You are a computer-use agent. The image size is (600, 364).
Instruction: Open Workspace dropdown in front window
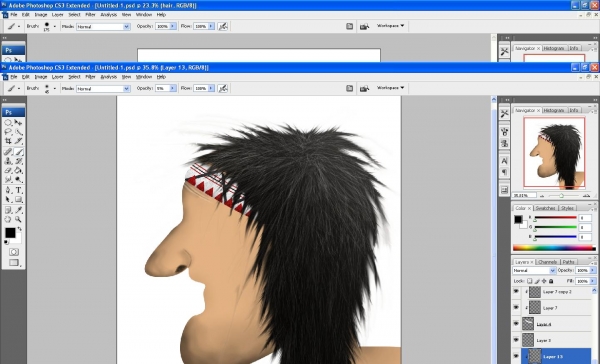390,88
